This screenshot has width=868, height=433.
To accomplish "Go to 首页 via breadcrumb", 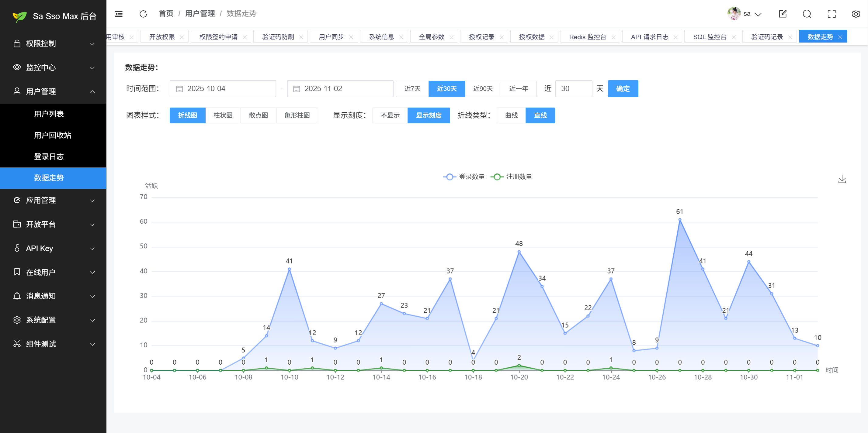I will (166, 13).
